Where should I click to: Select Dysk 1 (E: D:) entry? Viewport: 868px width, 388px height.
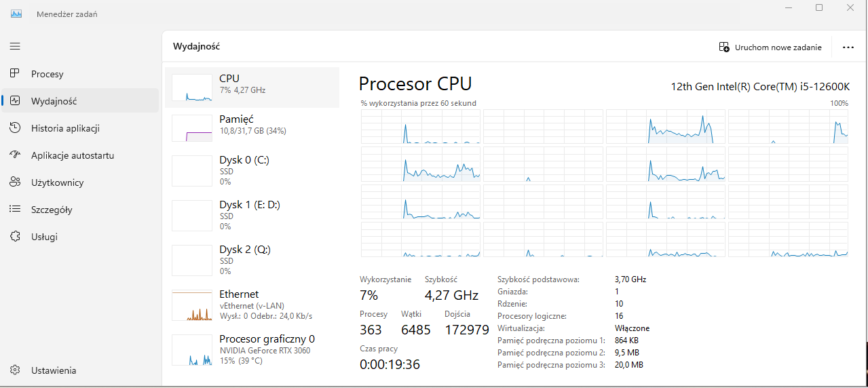pos(252,215)
